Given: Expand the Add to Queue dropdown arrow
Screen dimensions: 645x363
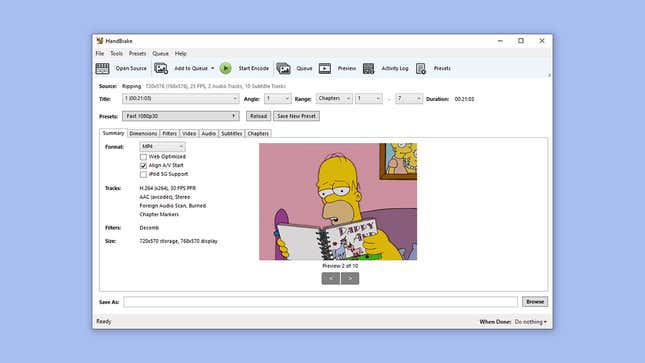Looking at the screenshot, I should point(213,68).
